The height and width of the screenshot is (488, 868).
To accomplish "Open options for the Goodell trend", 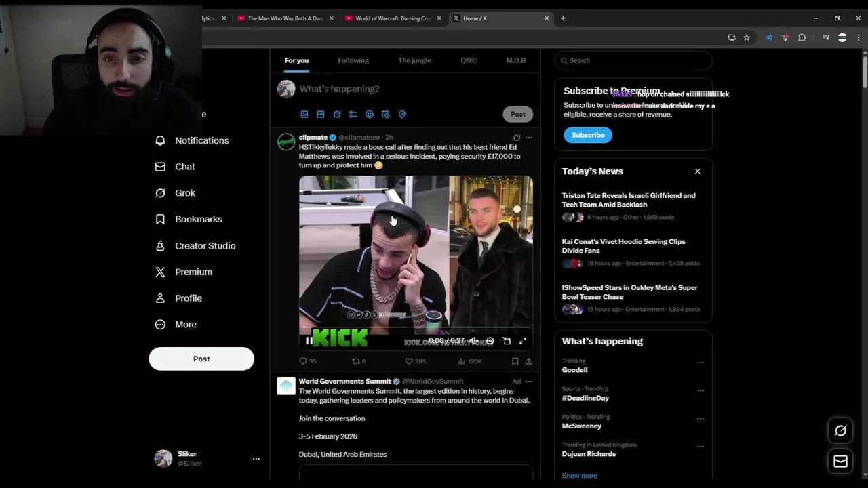I will click(701, 363).
